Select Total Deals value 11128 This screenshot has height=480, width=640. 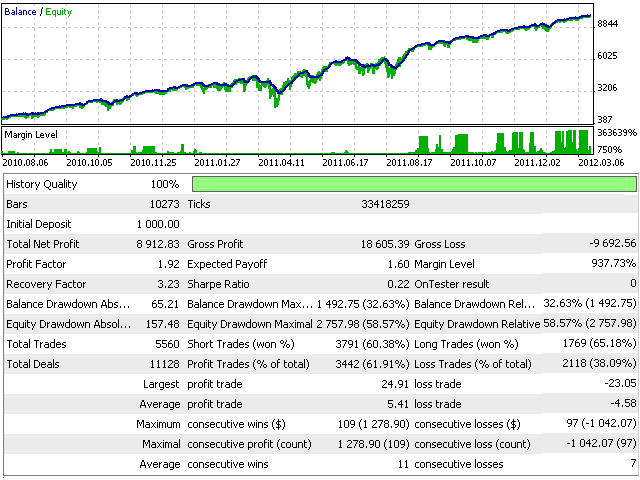click(x=164, y=364)
